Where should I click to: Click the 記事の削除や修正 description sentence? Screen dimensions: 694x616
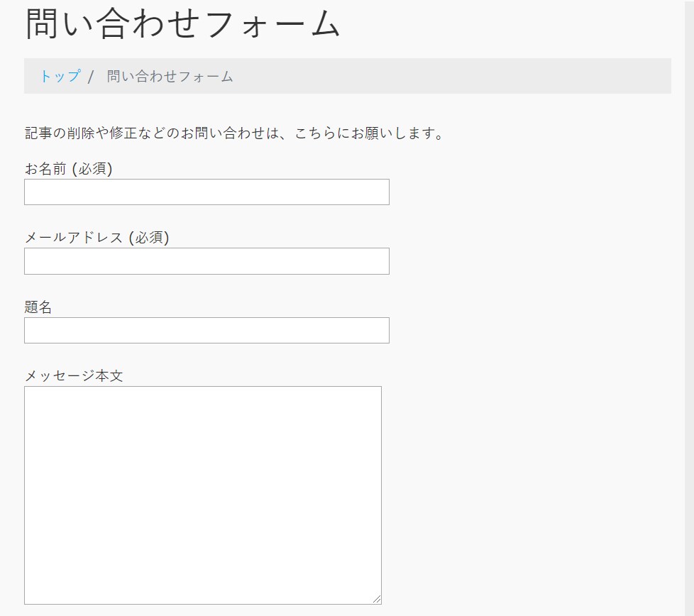235,133
